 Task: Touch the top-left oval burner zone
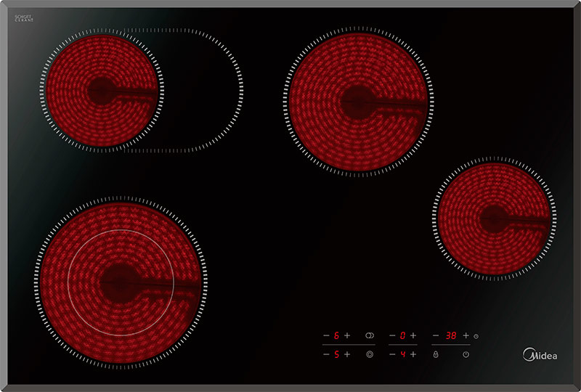(x=105, y=90)
